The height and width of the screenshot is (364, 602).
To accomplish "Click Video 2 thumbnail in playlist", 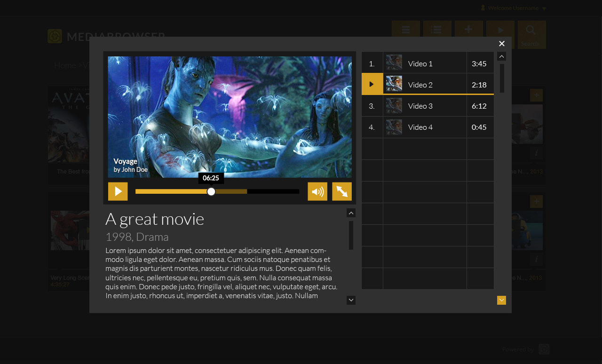I will pyautogui.click(x=394, y=84).
